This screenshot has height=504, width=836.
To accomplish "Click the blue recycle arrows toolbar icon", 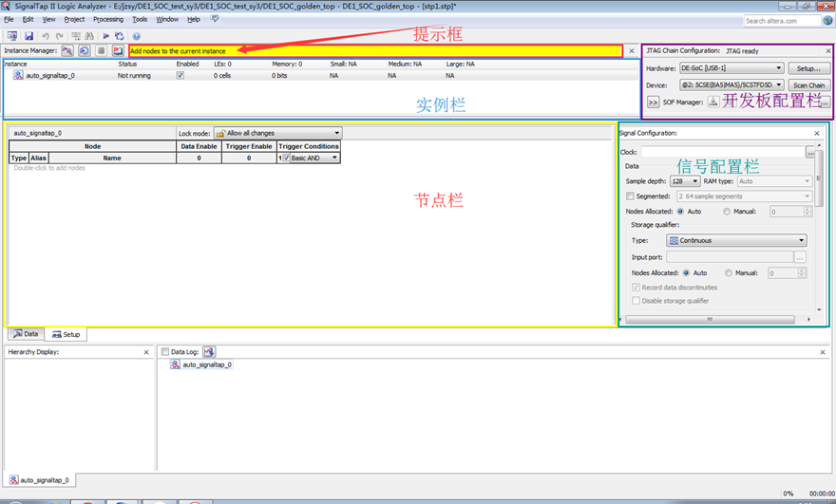I will [120, 36].
